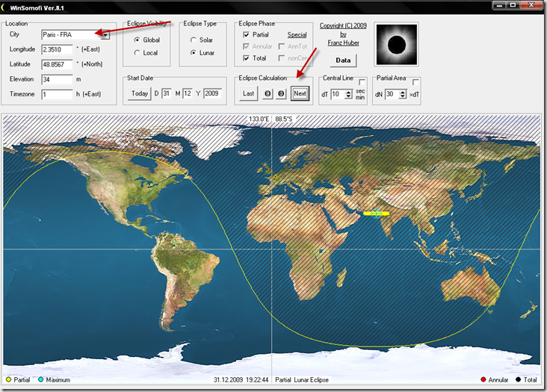Image resolution: width=547 pixels, height=392 pixels.
Task: Click the start date Month field
Action: tap(188, 94)
